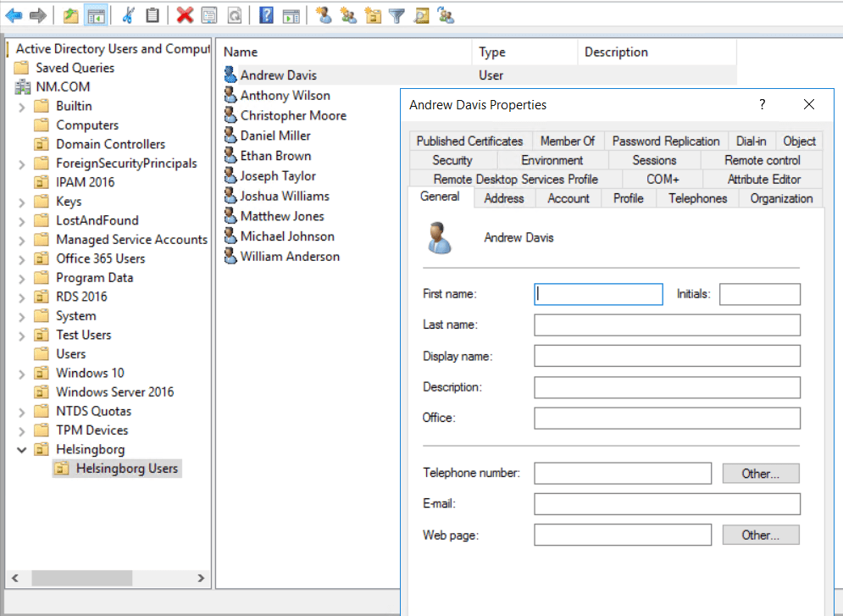Click the Other button next to Web page
This screenshot has height=616, width=843.
click(x=760, y=535)
